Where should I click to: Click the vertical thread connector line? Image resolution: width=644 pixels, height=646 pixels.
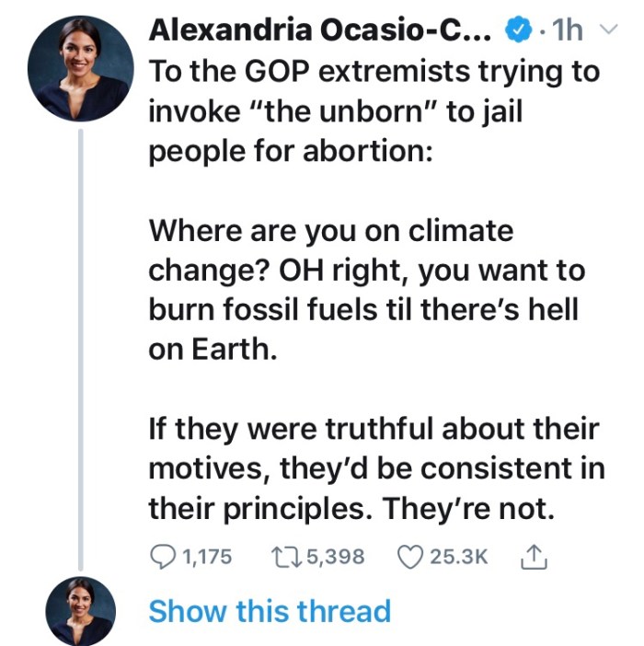tap(81, 350)
